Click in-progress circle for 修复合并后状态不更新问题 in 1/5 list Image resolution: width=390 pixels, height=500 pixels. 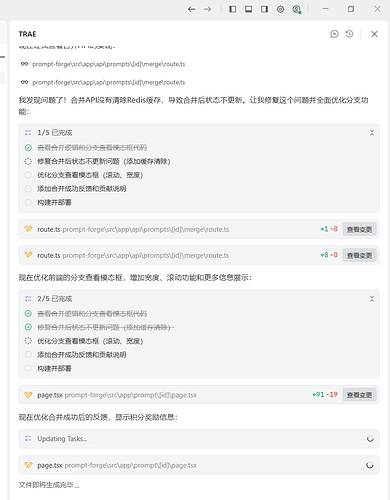[28, 162]
